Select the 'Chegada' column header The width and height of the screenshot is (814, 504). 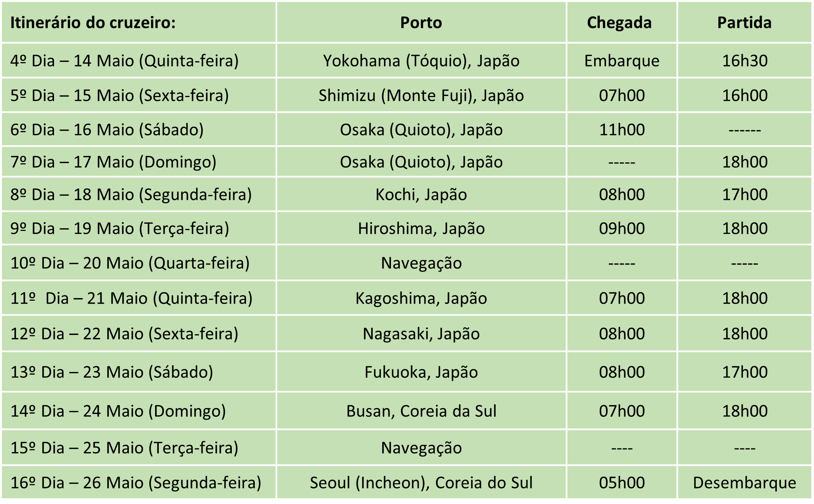pyautogui.click(x=619, y=23)
